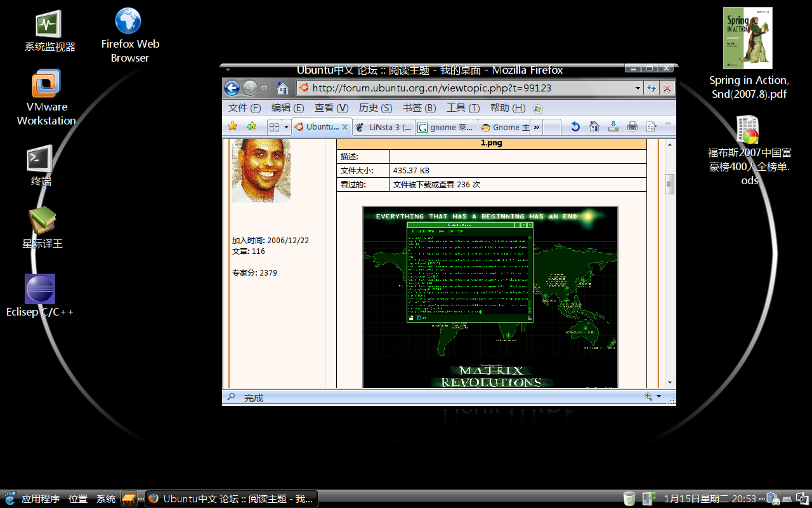Click the home icon on right toolbar
The height and width of the screenshot is (508, 812).
[x=594, y=126]
